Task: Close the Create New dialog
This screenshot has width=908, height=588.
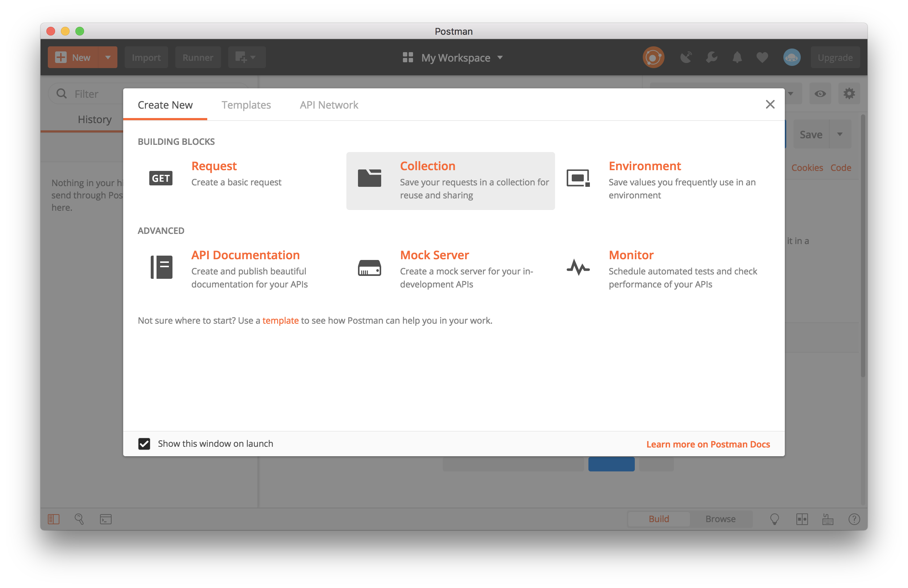Action: (x=770, y=105)
